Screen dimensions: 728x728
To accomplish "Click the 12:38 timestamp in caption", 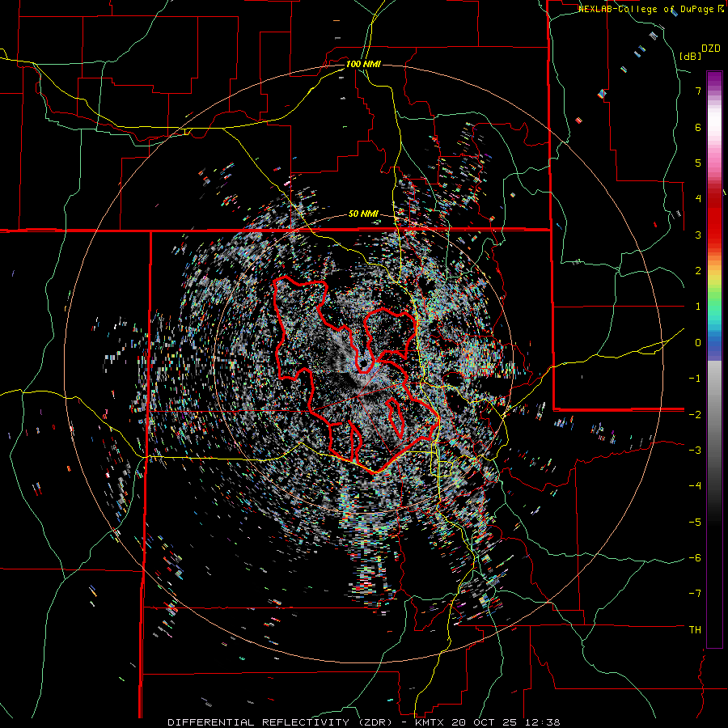I will pos(544,722).
